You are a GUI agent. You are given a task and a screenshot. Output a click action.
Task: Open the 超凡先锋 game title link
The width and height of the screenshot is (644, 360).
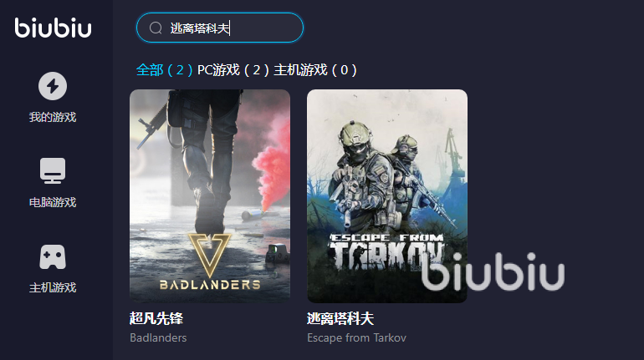[156, 318]
